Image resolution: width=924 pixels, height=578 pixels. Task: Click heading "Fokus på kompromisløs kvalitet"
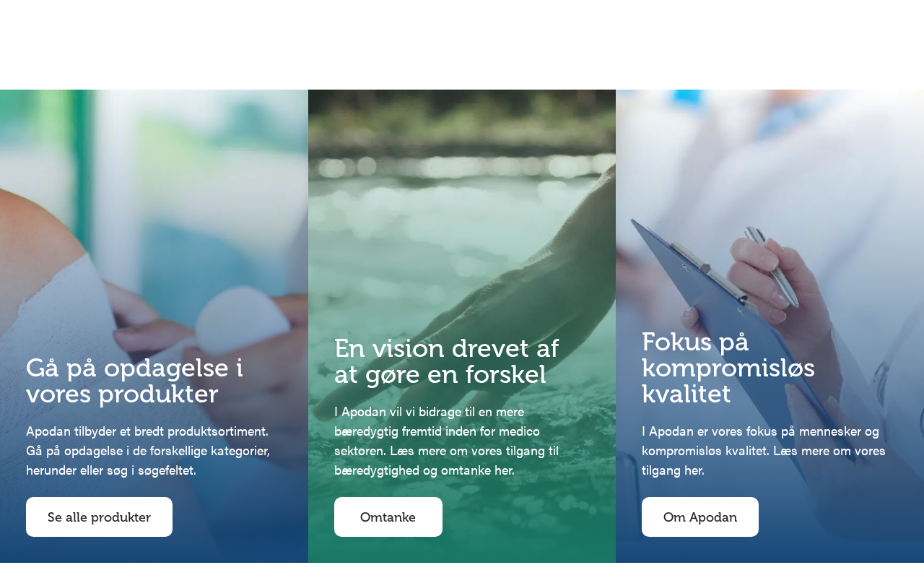tap(728, 367)
